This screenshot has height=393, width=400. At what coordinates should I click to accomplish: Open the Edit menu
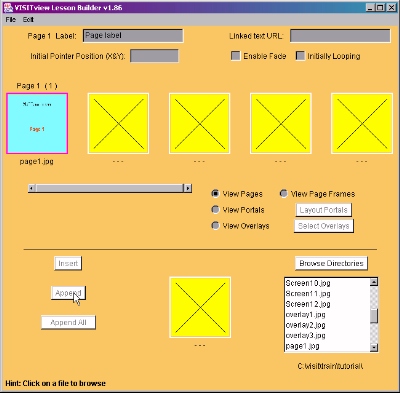(28, 20)
